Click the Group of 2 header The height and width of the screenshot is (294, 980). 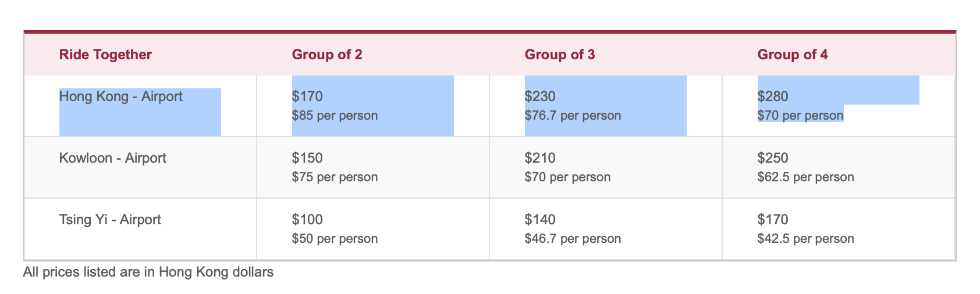(327, 55)
